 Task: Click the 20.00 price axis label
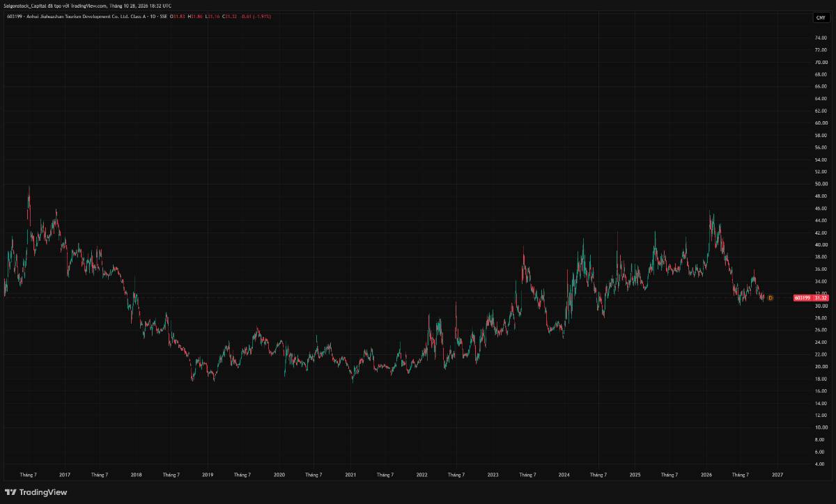click(x=820, y=367)
